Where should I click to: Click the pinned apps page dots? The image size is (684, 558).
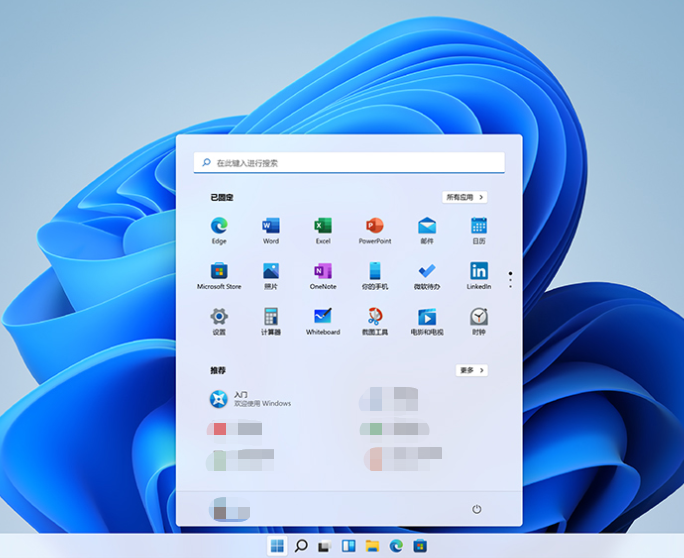point(510,280)
